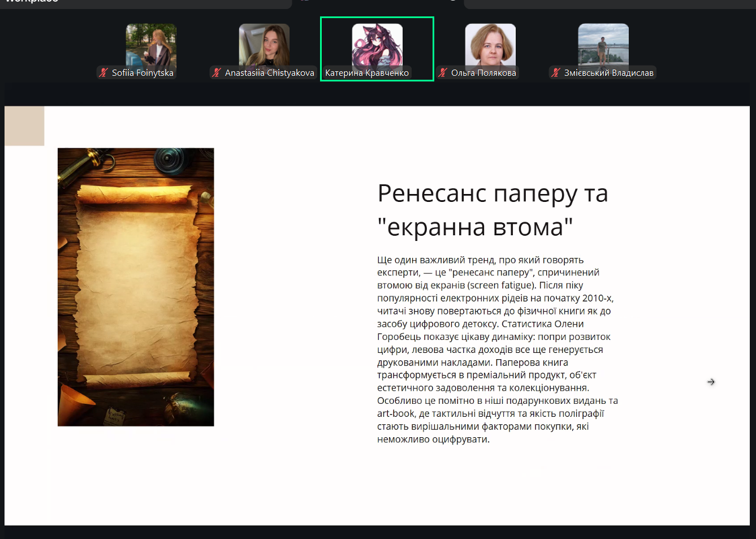Click the muted mic icon for Ольга Полякова
The width and height of the screenshot is (756, 539).
443,72
